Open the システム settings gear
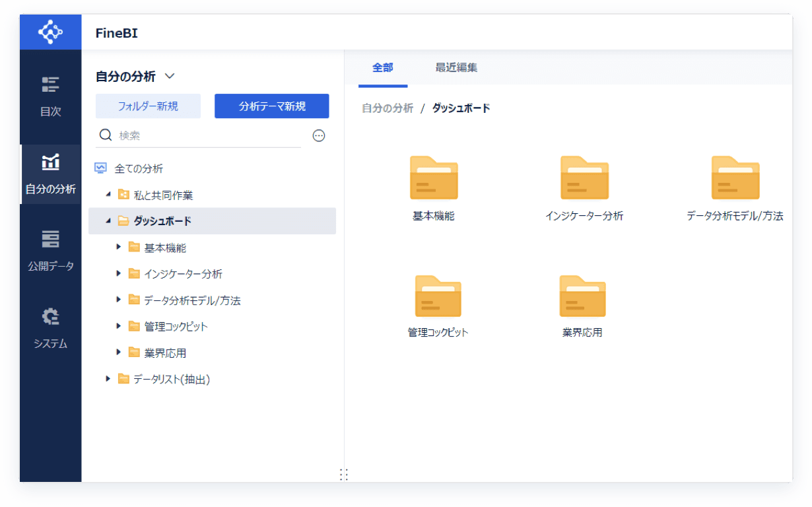Screen dimensions: 812x507 click(50, 318)
